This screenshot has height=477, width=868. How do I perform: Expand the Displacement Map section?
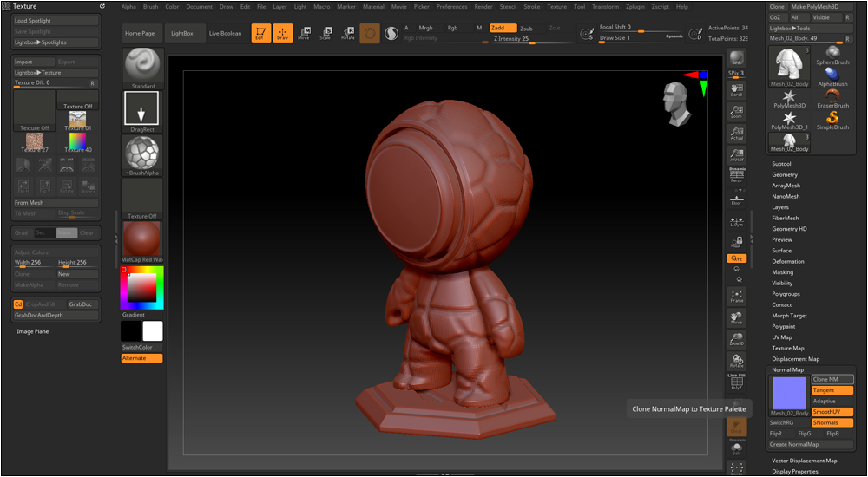[795, 359]
